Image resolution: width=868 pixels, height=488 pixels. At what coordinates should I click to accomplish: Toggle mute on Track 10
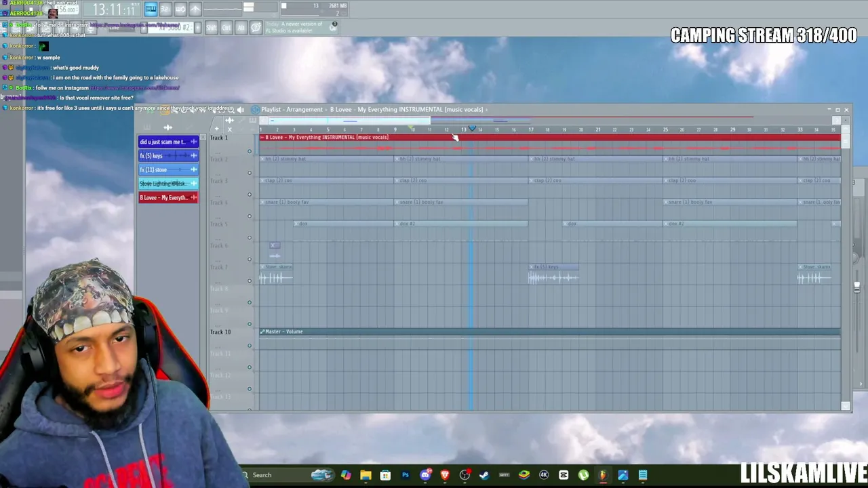pyautogui.click(x=250, y=346)
